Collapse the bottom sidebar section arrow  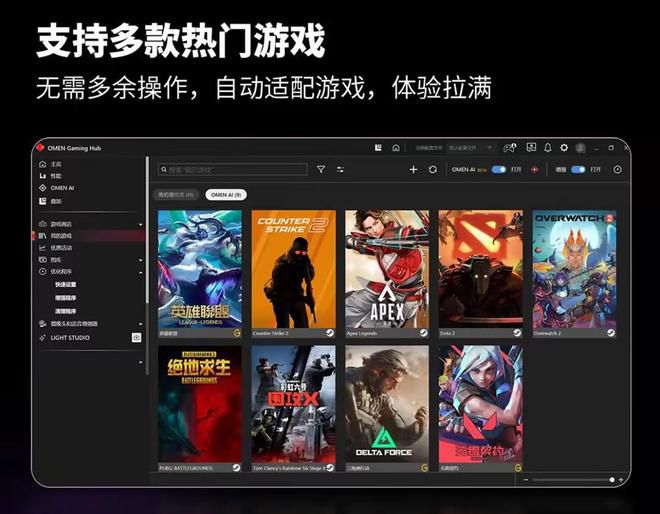141,362
